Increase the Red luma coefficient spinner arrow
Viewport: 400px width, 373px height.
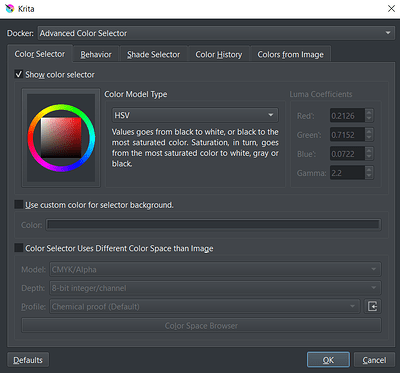coord(369,112)
